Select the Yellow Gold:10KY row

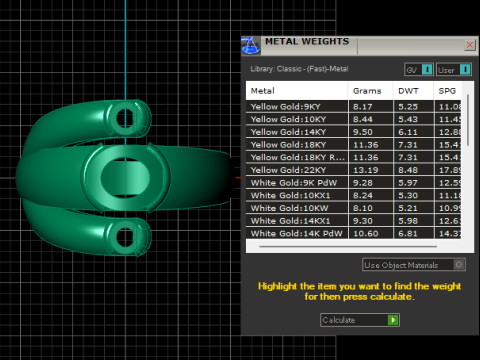click(x=354, y=119)
